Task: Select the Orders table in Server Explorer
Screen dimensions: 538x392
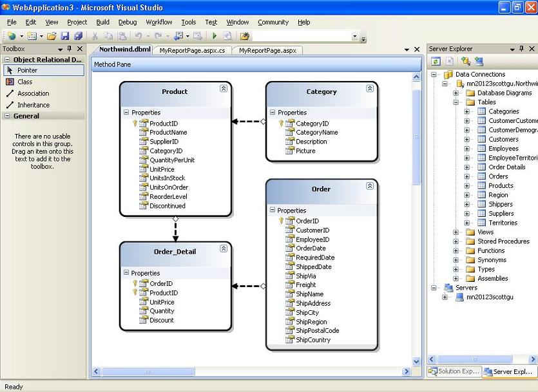Action: coord(498,176)
